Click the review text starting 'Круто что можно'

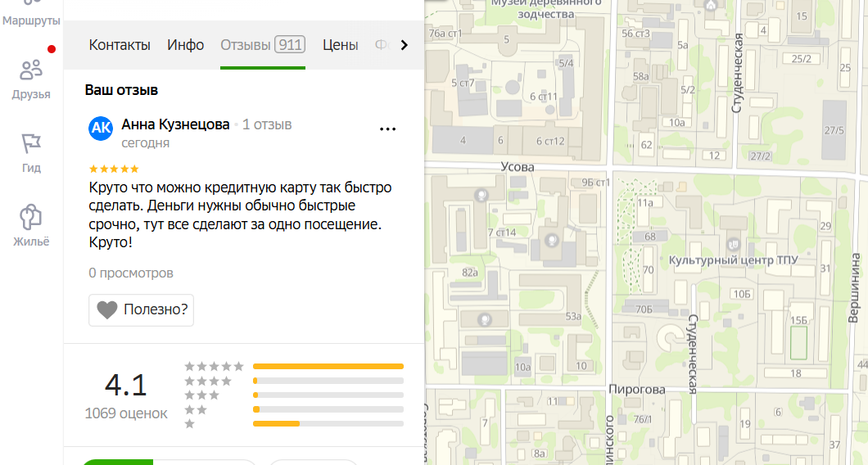click(240, 214)
